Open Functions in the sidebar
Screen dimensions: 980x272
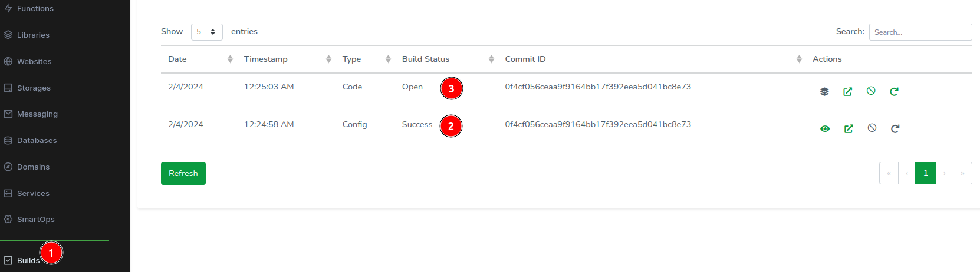click(x=35, y=9)
